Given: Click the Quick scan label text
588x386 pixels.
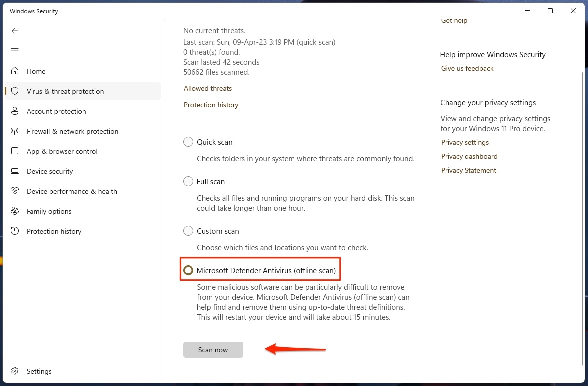Looking at the screenshot, I should tap(214, 142).
